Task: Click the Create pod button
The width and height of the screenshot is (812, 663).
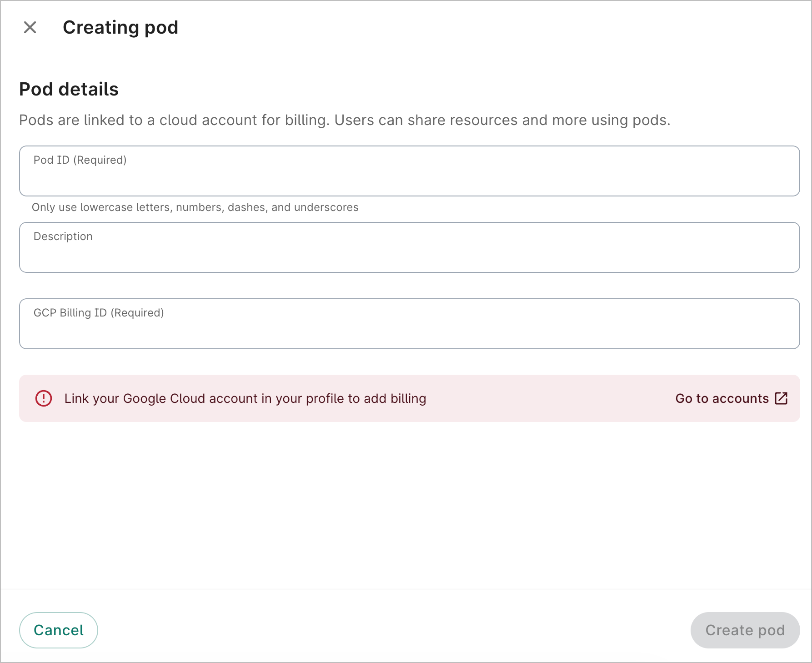Action: [744, 630]
